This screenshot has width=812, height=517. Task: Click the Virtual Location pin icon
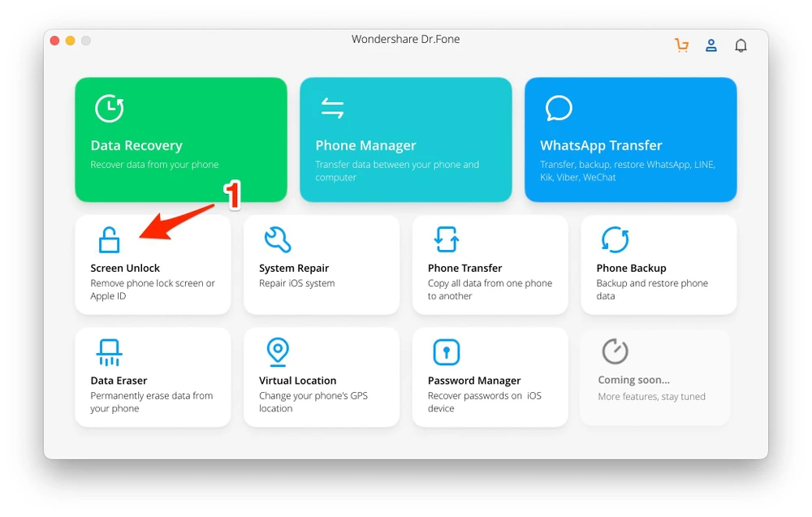pyautogui.click(x=278, y=352)
